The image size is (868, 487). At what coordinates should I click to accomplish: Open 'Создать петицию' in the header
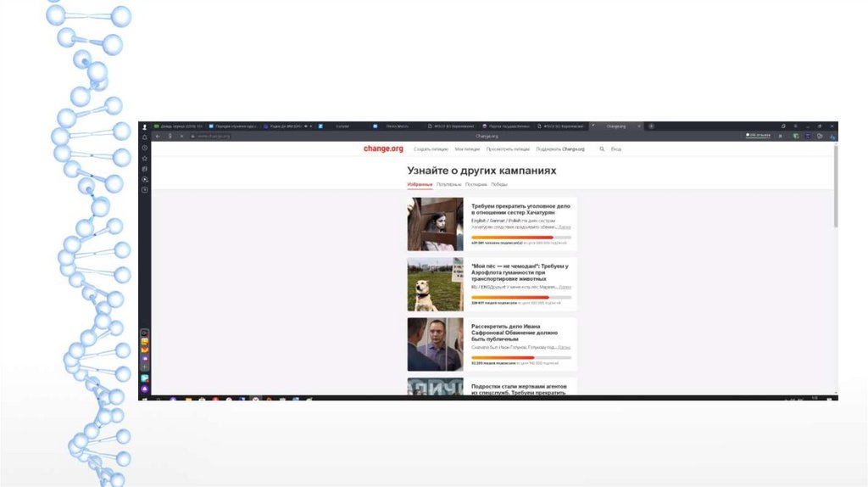click(x=431, y=149)
